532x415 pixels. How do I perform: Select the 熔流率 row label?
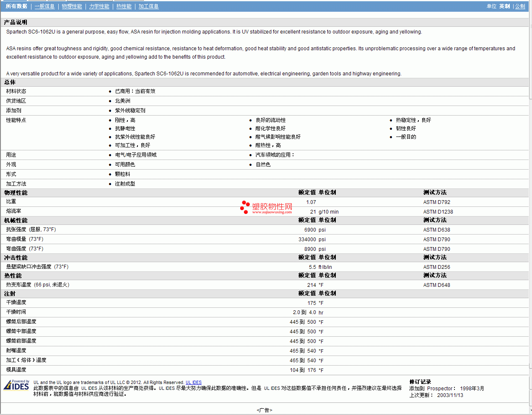click(13, 211)
